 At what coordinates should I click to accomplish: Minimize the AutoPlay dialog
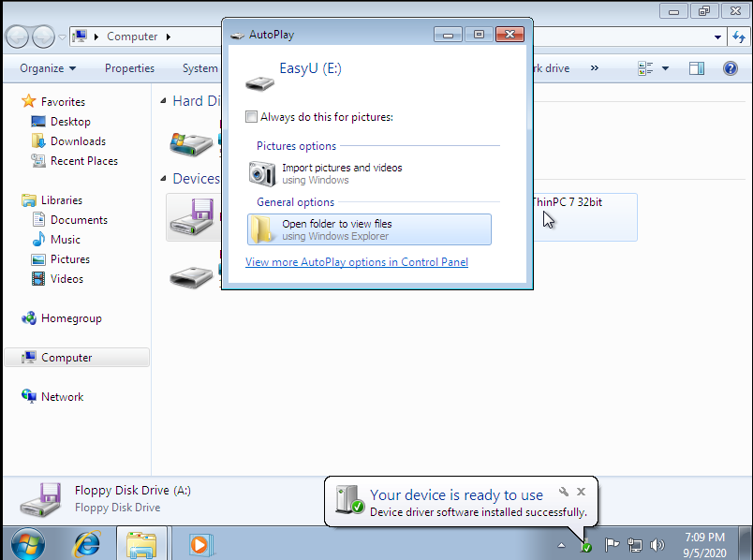tap(448, 34)
